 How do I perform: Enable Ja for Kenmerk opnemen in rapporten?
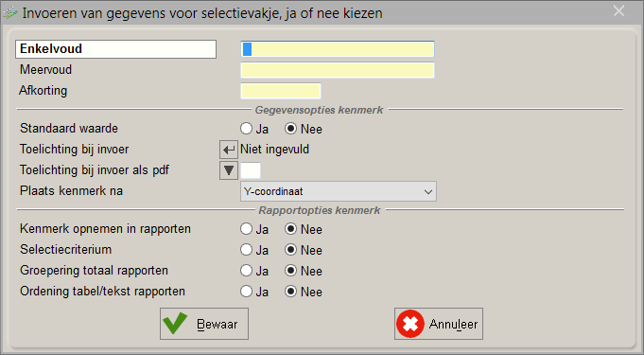click(x=247, y=229)
